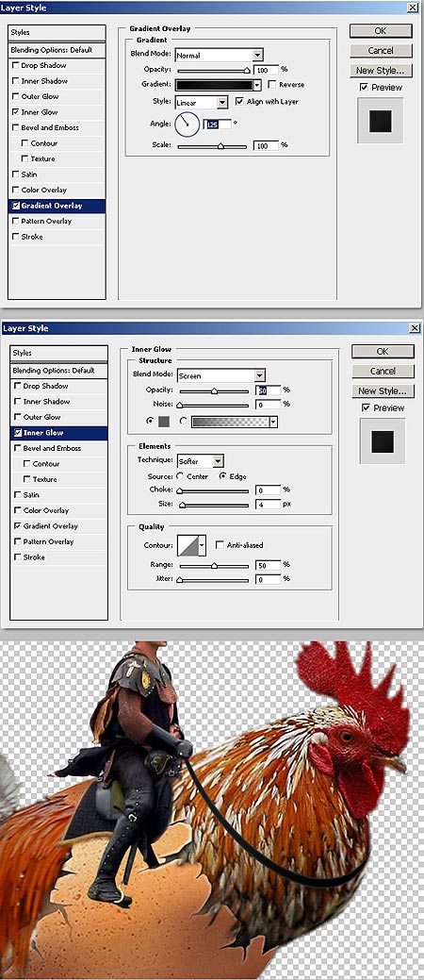This screenshot has height=980, width=424.
Task: Enable Color Overlay checkbox in top dialog
Action: click(x=16, y=190)
